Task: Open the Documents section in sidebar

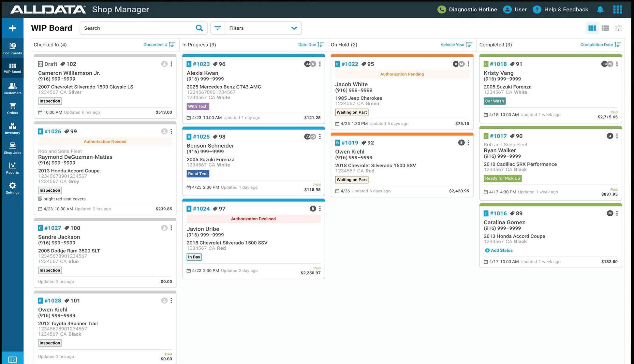Action: pyautogui.click(x=12, y=48)
